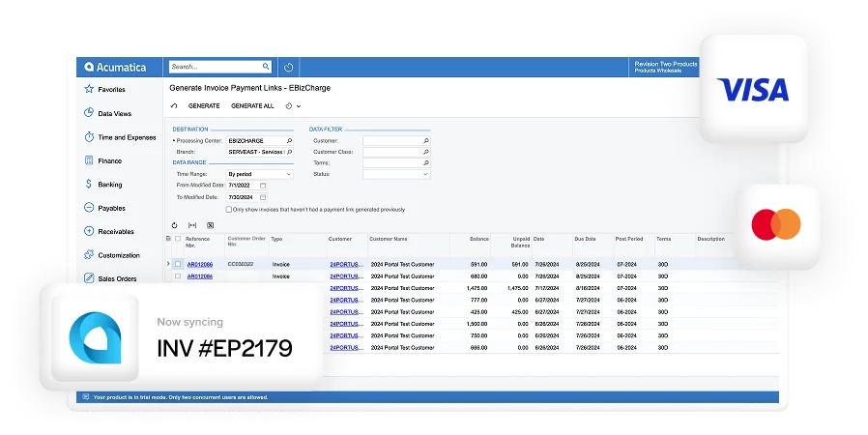Click the GENERATE ALL button
This screenshot has width=868, height=435.
[252, 105]
